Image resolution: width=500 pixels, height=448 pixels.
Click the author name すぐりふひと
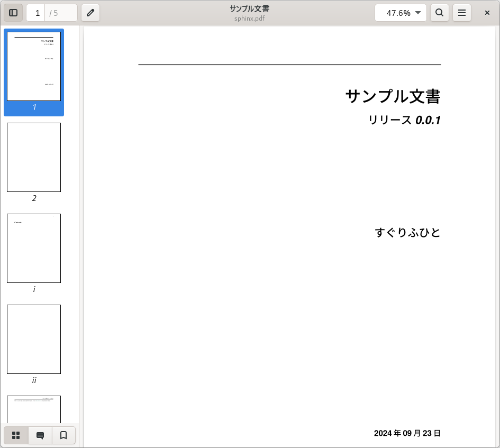[x=407, y=232]
